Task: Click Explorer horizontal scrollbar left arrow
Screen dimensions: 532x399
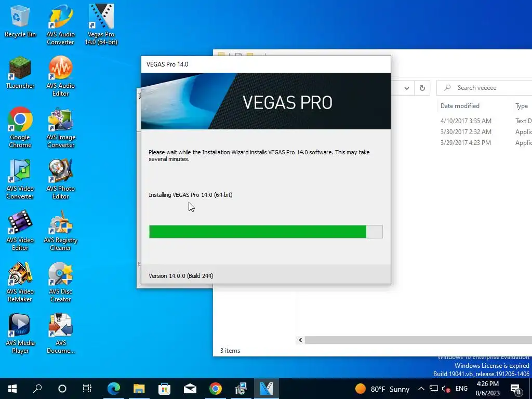Action: pyautogui.click(x=300, y=340)
